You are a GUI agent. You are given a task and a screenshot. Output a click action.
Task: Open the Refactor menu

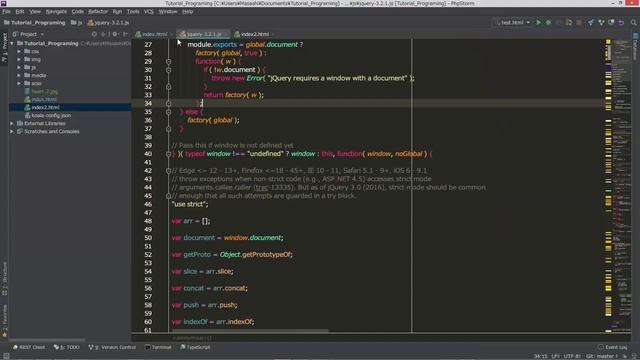(x=98, y=11)
